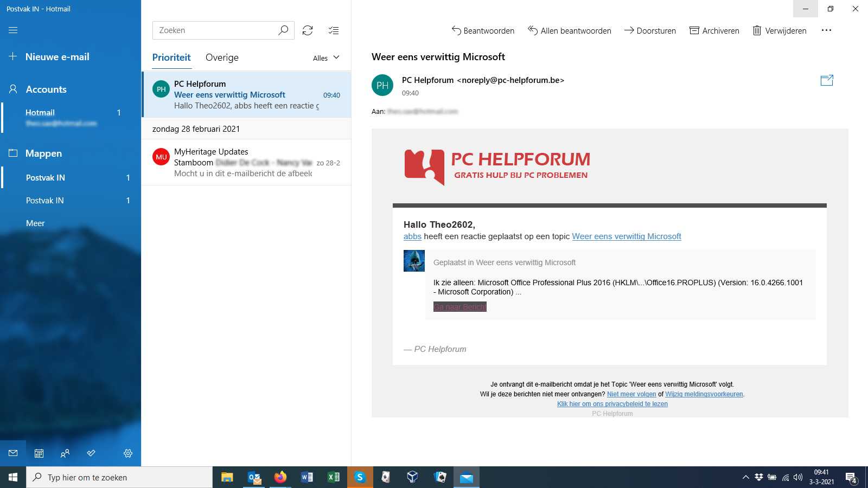This screenshot has height=488, width=868.
Task: Open the To Do checkmark icon
Action: (x=91, y=453)
